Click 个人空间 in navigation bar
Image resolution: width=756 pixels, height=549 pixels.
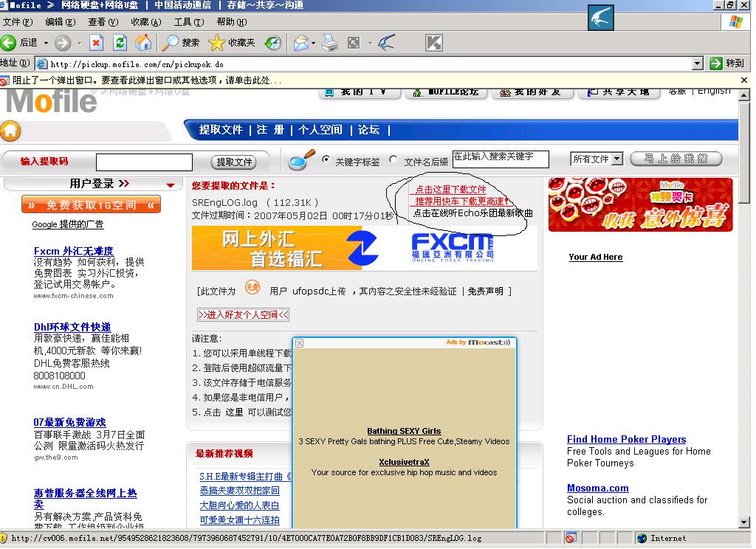(320, 130)
